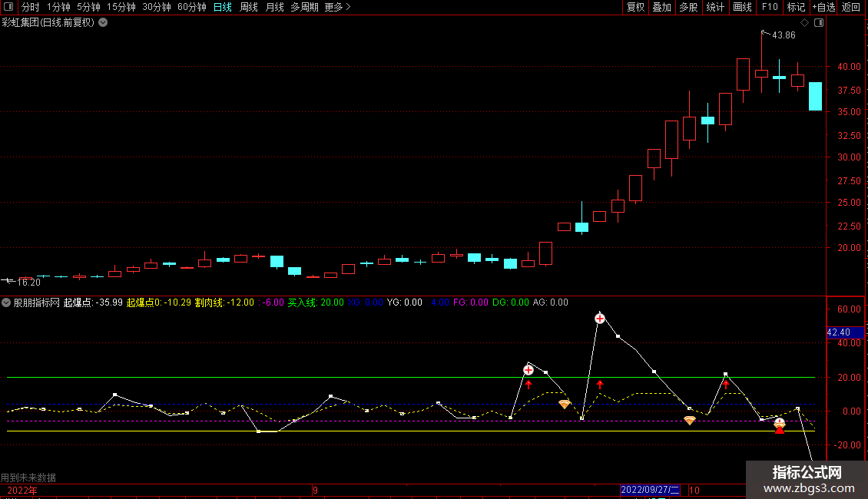This screenshot has height=499, width=868.
Task: Select the 15分钟 period
Action: coord(121,7)
